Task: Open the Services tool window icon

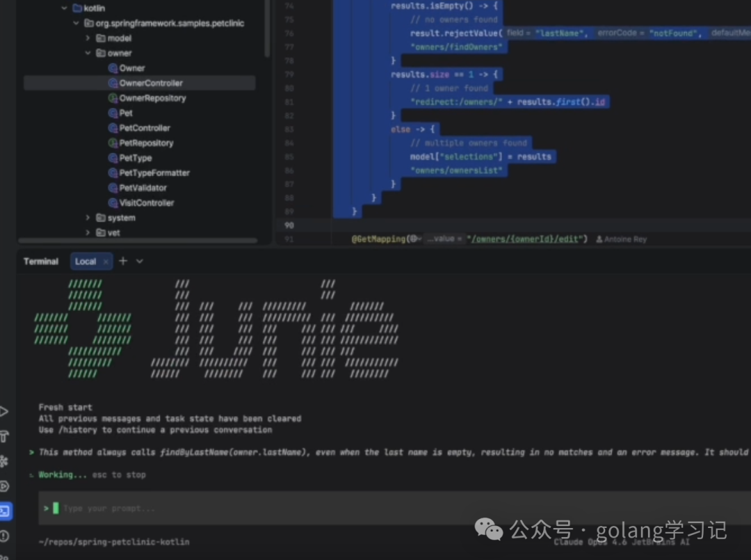Action: pos(6,486)
